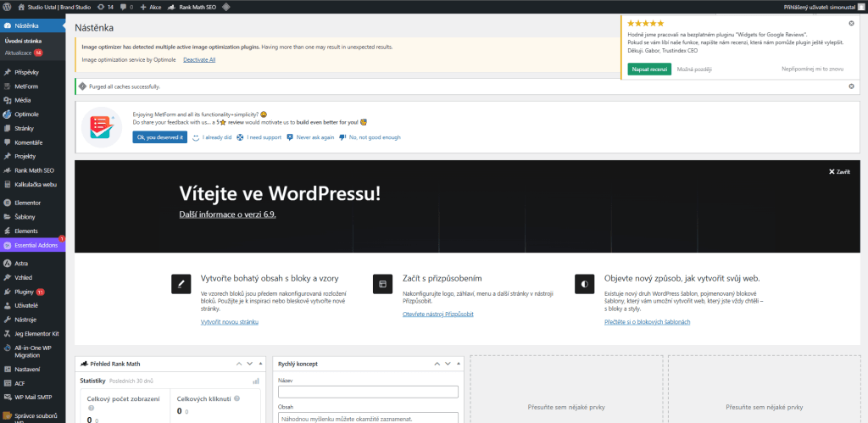Click the Deactivate All link
The width and height of the screenshot is (868, 423).
click(x=199, y=59)
